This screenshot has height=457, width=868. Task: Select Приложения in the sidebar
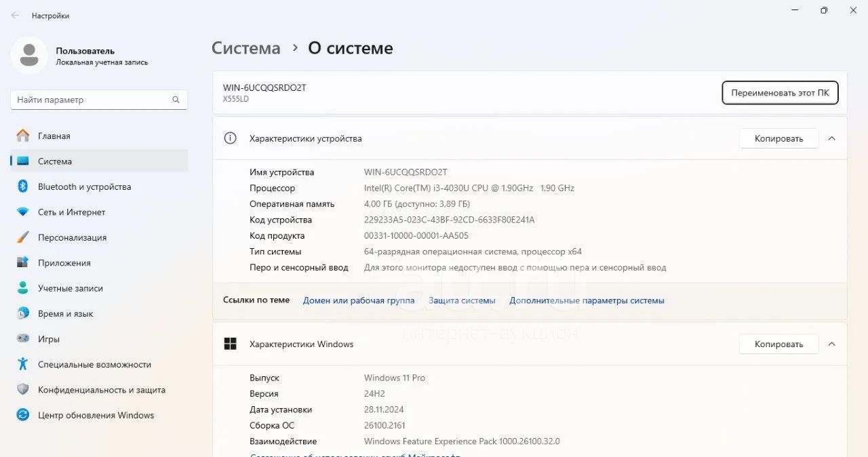click(99, 262)
